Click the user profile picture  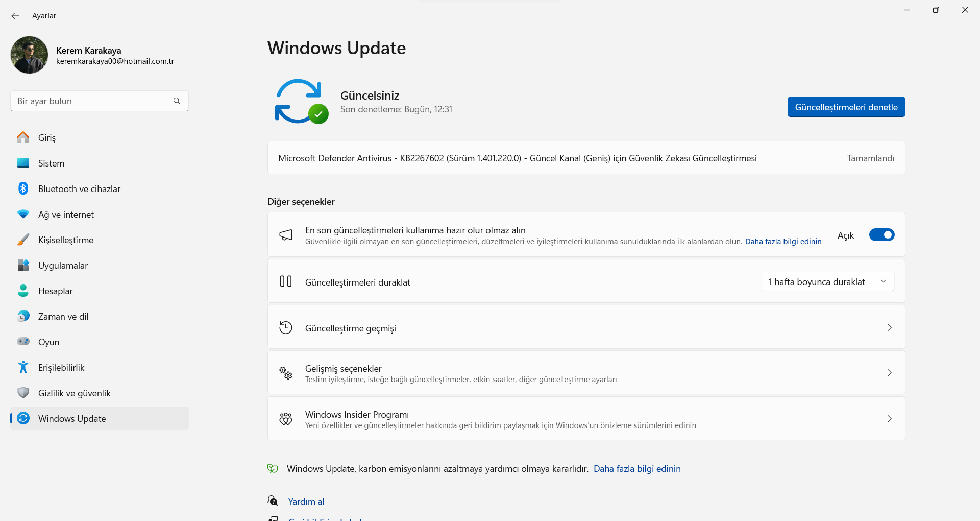point(29,55)
